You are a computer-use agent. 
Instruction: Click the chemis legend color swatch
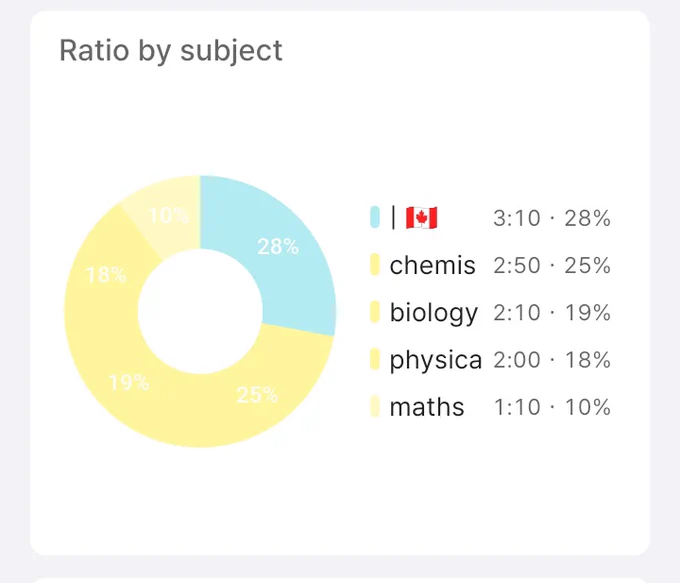click(375, 265)
